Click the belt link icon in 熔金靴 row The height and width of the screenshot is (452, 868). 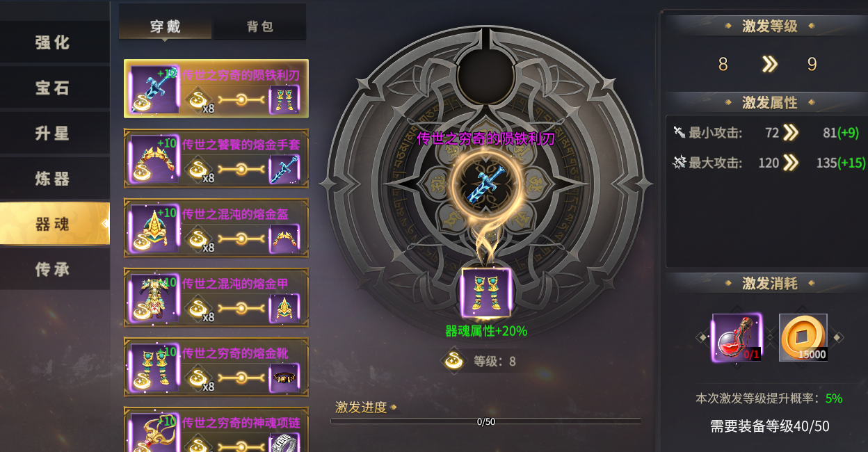(284, 378)
